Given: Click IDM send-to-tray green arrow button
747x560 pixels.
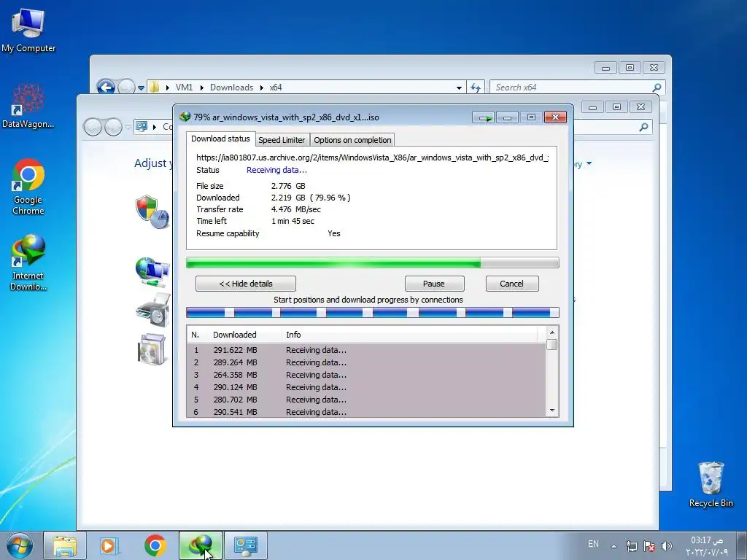Looking at the screenshot, I should [x=484, y=117].
